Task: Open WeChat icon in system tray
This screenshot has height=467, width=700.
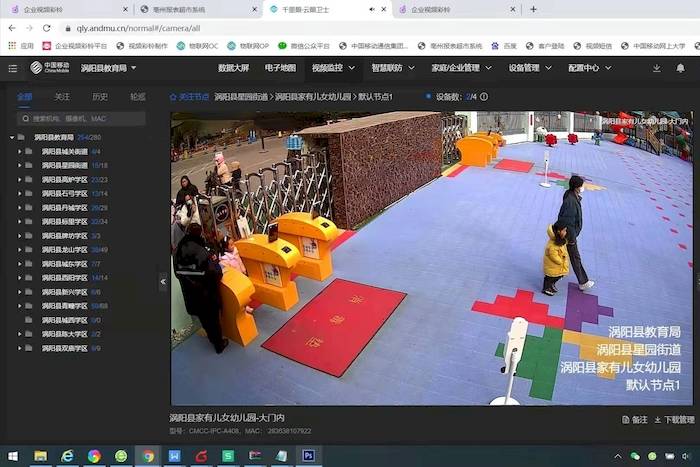Action: 635,456
